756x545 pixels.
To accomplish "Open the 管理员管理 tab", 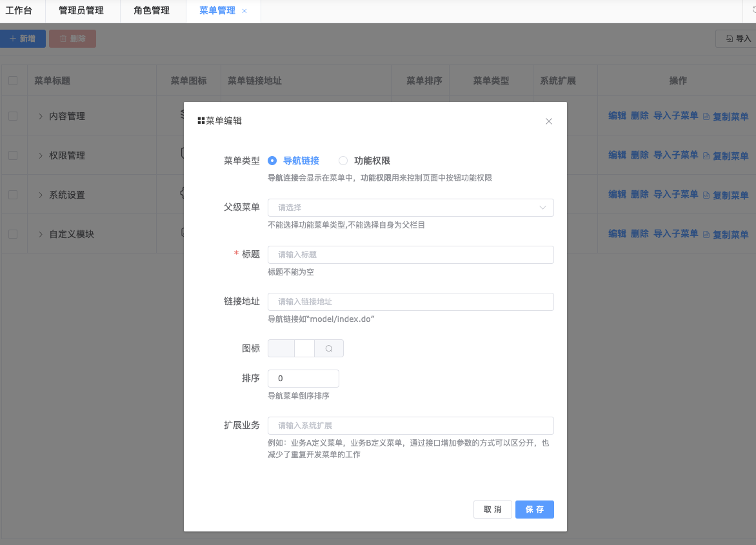I will [81, 11].
